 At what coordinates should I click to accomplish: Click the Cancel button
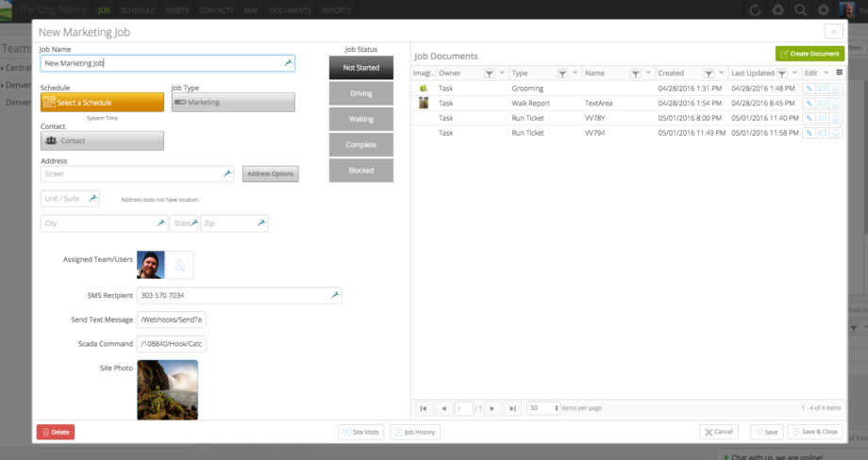719,432
